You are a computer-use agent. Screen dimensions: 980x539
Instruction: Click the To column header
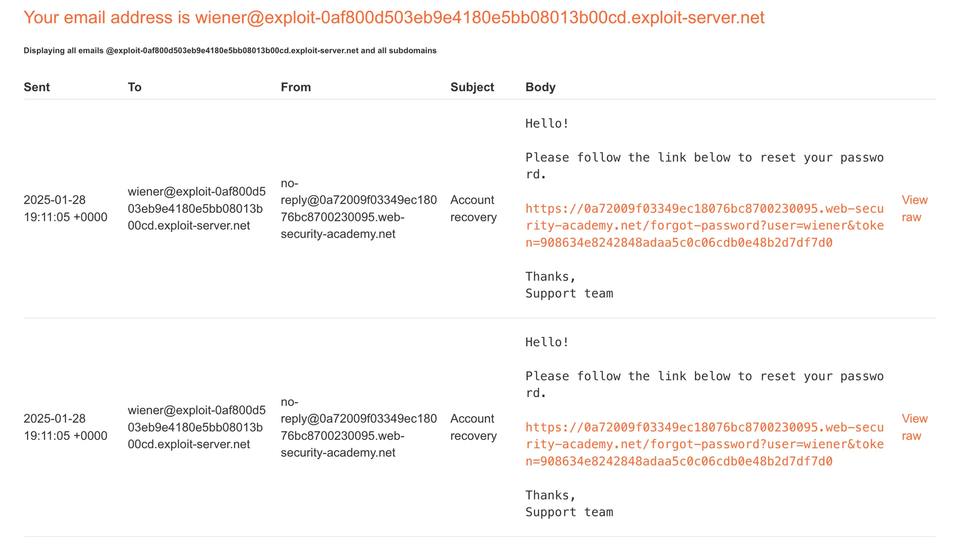[134, 87]
